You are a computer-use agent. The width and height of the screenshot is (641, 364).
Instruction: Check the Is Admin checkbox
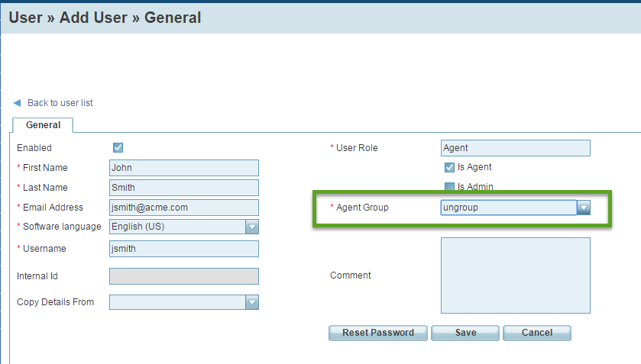[449, 187]
